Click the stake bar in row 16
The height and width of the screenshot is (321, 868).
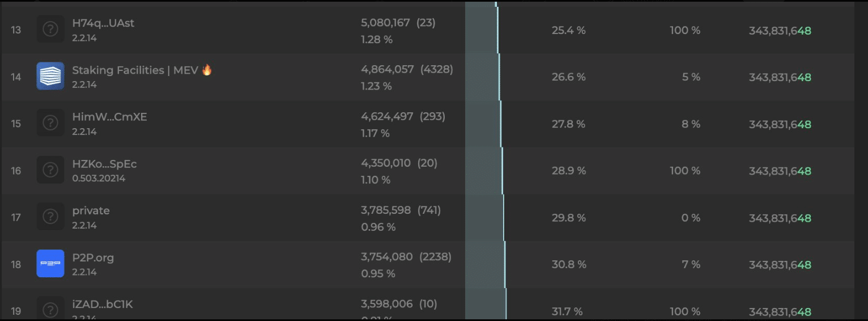click(x=484, y=171)
